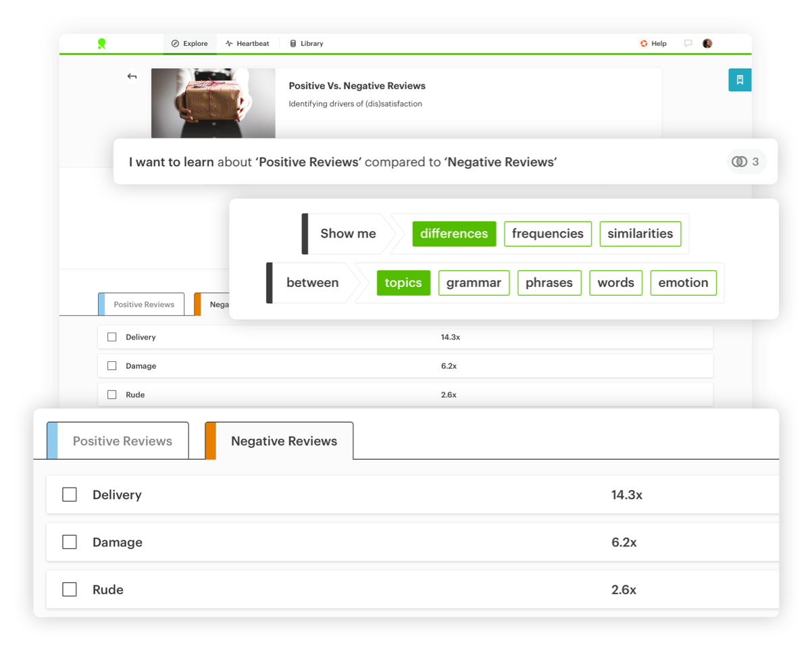Click the large 6.2x value
This screenshot has height=651, width=812.
coord(624,542)
